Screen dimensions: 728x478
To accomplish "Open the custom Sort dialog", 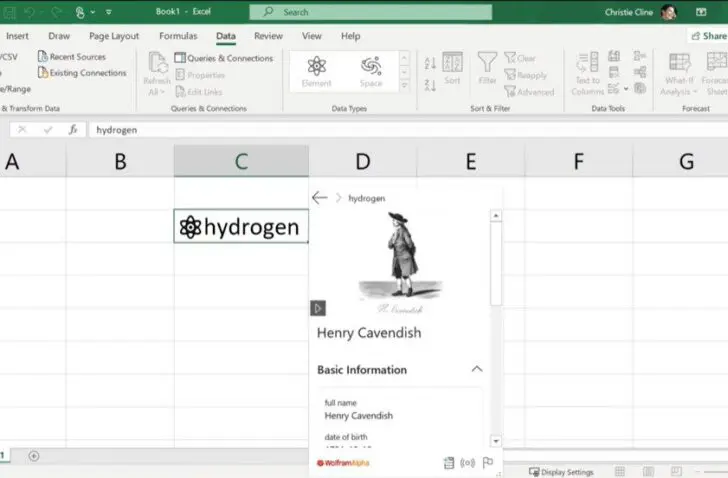I will 452,69.
